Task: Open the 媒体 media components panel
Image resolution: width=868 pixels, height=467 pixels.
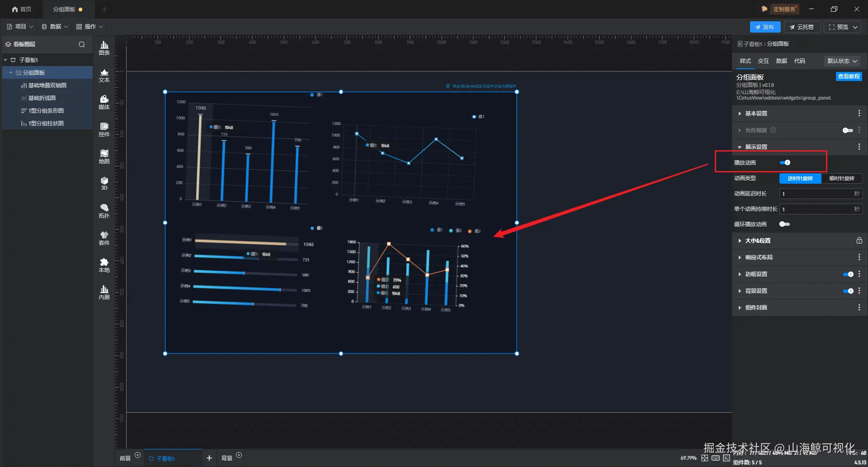Action: pyautogui.click(x=104, y=102)
